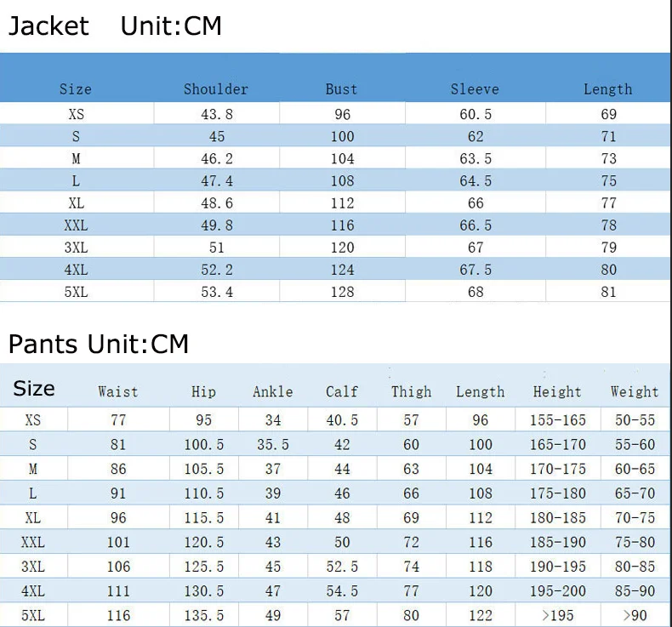Select bust value 116 in XXL row

pos(343,225)
